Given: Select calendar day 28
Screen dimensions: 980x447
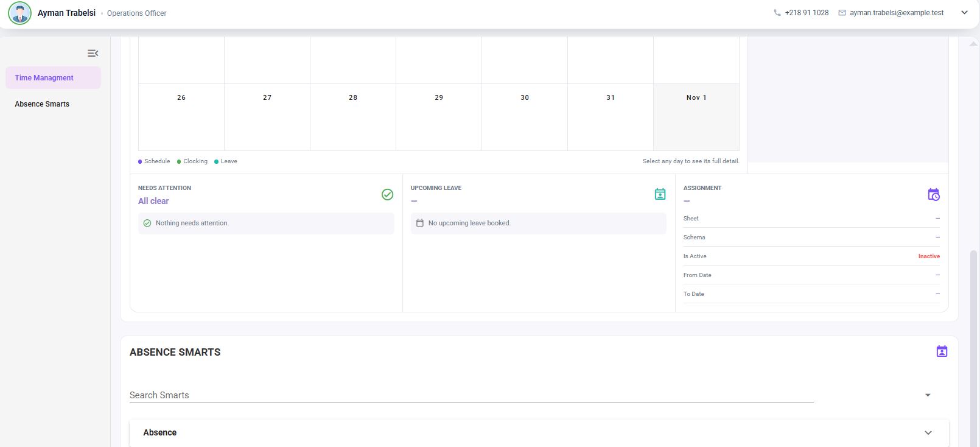Looking at the screenshot, I should (353, 117).
